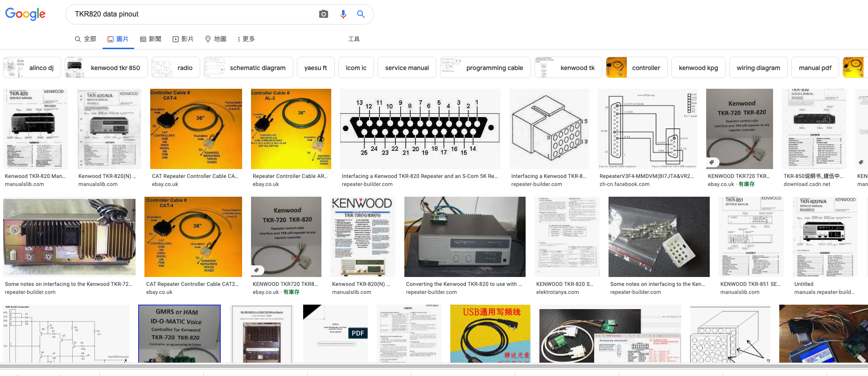Click 'RepeaterV3F4-MMDVM(BI7JTA&VR2...' title

click(646, 176)
